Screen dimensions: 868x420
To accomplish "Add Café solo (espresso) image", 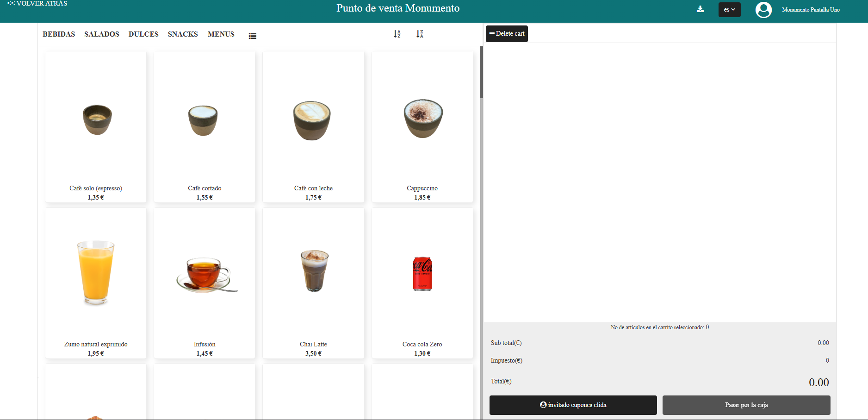I will pyautogui.click(x=97, y=119).
